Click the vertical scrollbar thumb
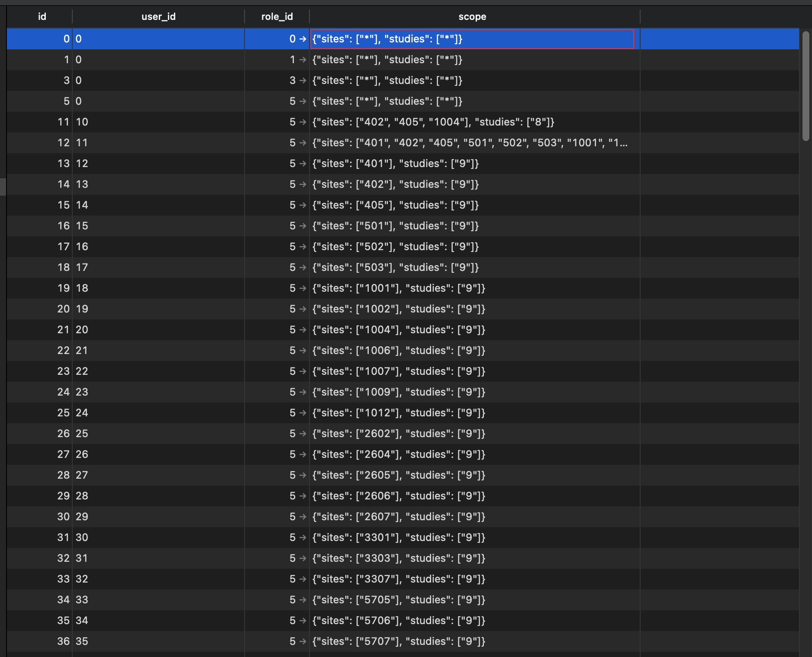The width and height of the screenshot is (812, 657). [x=806, y=86]
